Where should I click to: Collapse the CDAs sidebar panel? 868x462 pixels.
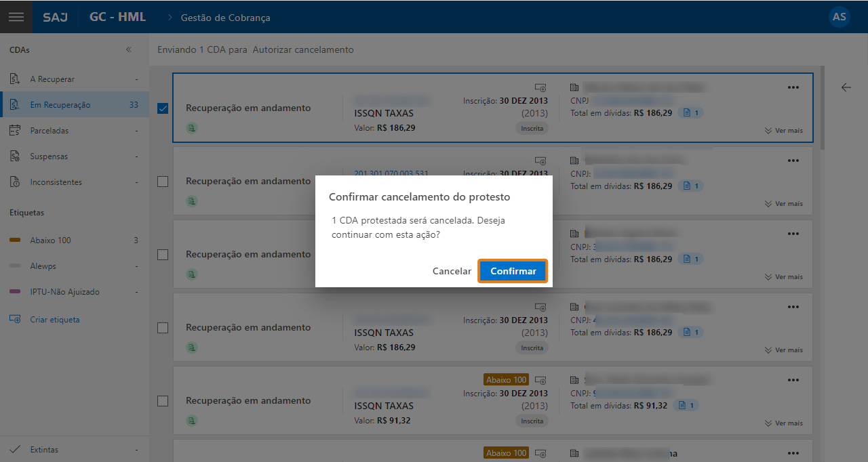pyautogui.click(x=128, y=49)
